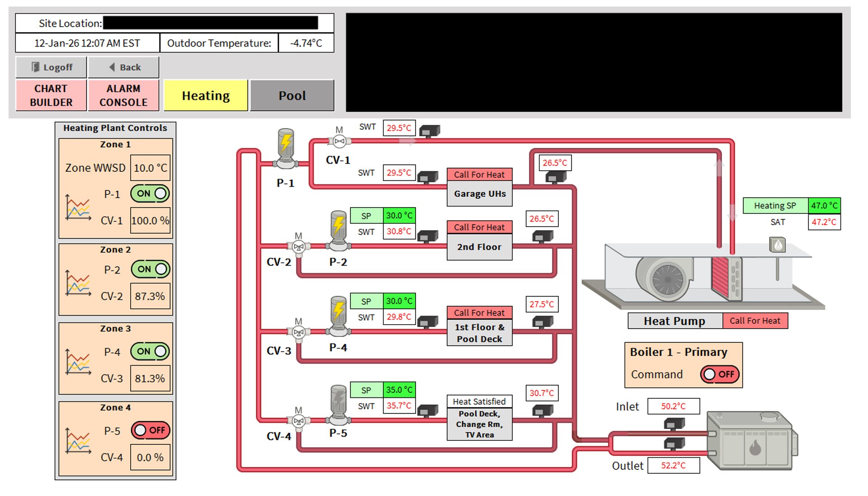The image size is (868, 496).
Task: Click the SAT sensor icon on heat pump
Action: tap(778, 246)
